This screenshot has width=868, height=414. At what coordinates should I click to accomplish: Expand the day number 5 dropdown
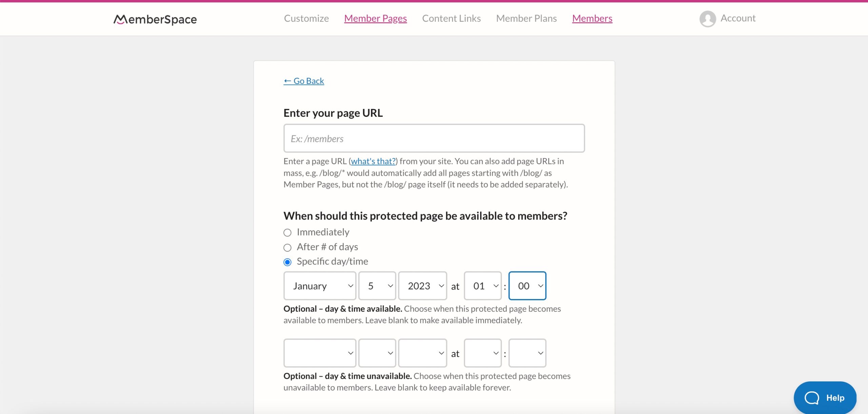(x=376, y=285)
